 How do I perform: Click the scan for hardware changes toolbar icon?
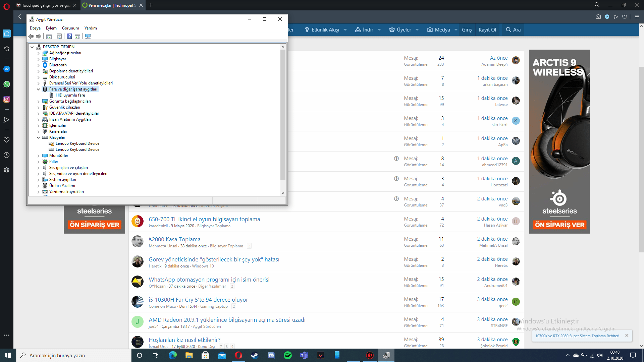click(x=88, y=36)
